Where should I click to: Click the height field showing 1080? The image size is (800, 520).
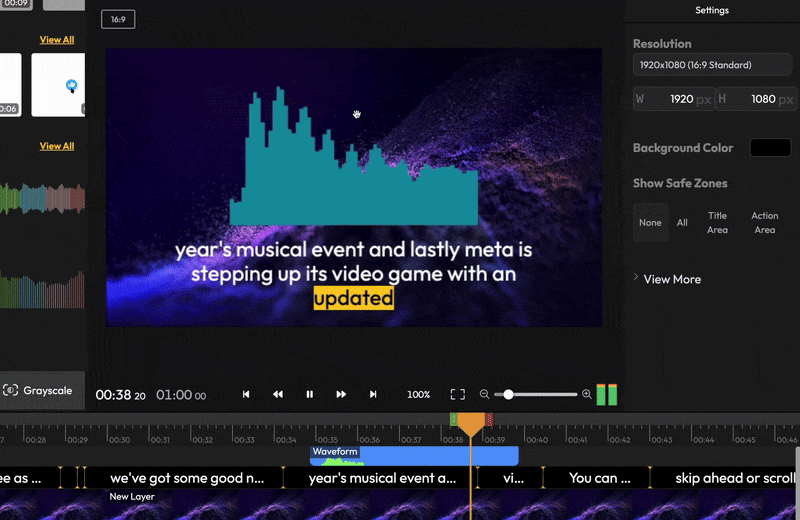[x=756, y=99]
